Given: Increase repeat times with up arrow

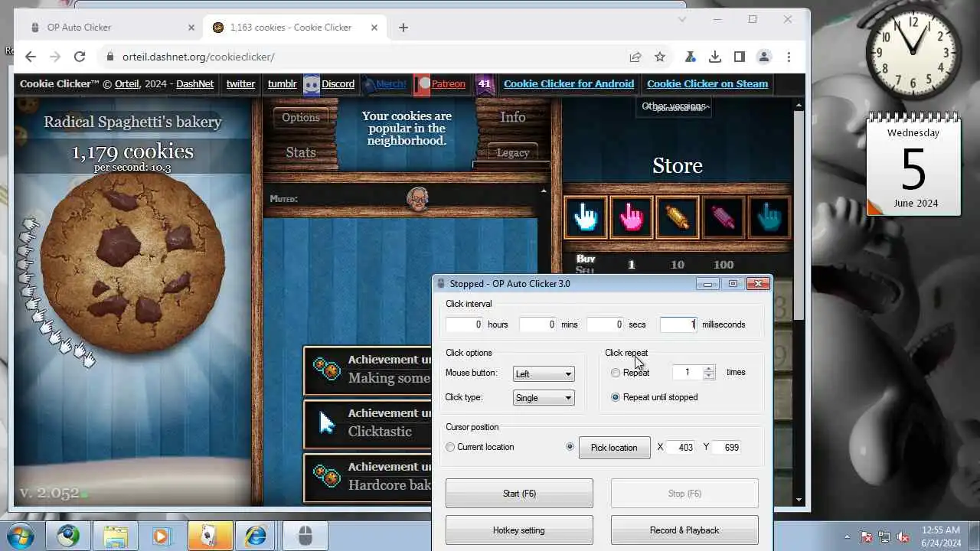Looking at the screenshot, I should pos(709,369).
